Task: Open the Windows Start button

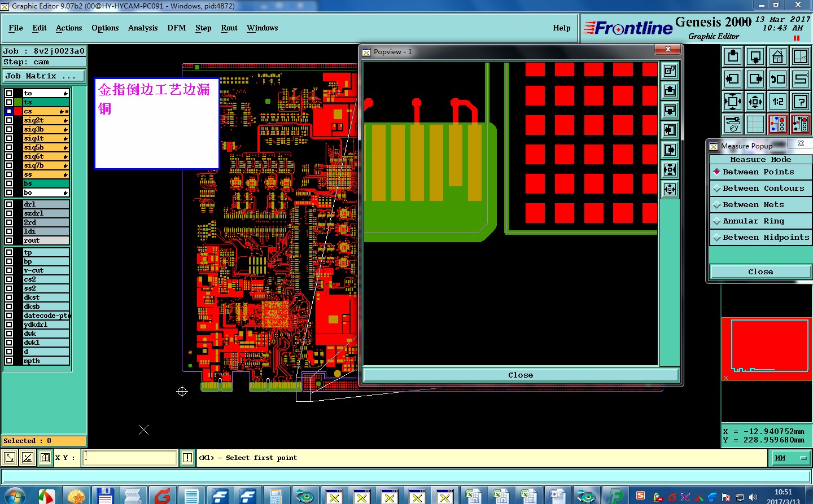Action: point(15,496)
